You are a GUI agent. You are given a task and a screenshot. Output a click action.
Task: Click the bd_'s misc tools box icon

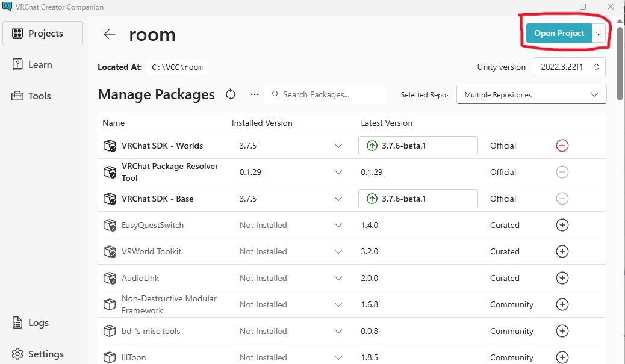point(109,331)
